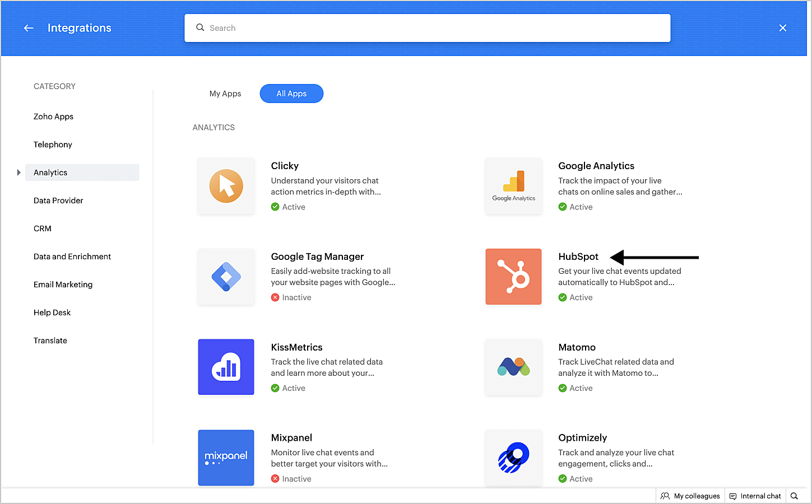
Task: Focus the Search integrations input field
Action: [428, 28]
